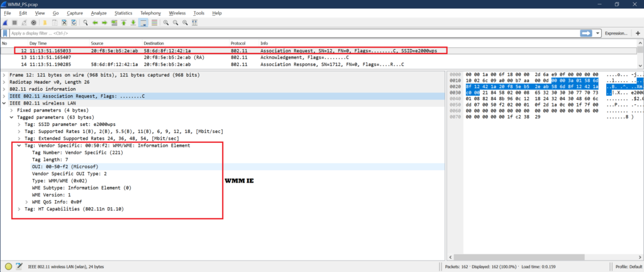Expand WME QoS Info 0x0f
The image size is (644, 272).
(26, 201)
